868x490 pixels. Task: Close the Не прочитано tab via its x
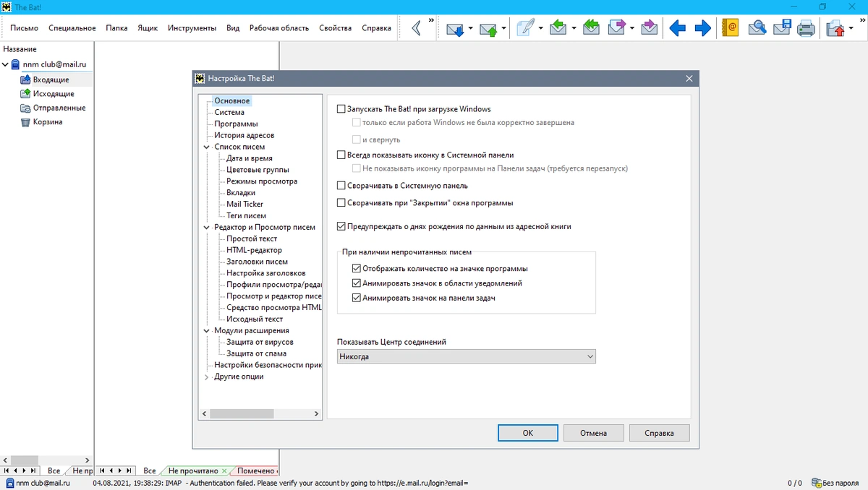click(224, 471)
